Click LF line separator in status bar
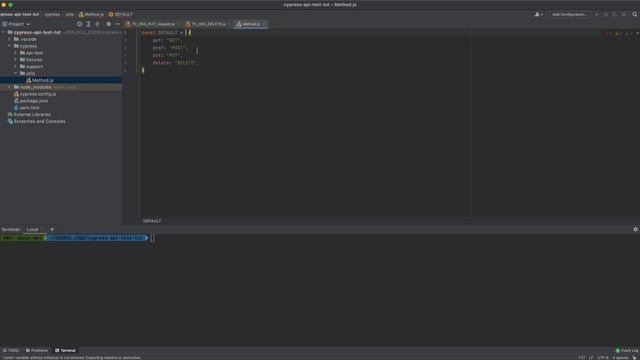The height and width of the screenshot is (360, 640). tap(591, 358)
